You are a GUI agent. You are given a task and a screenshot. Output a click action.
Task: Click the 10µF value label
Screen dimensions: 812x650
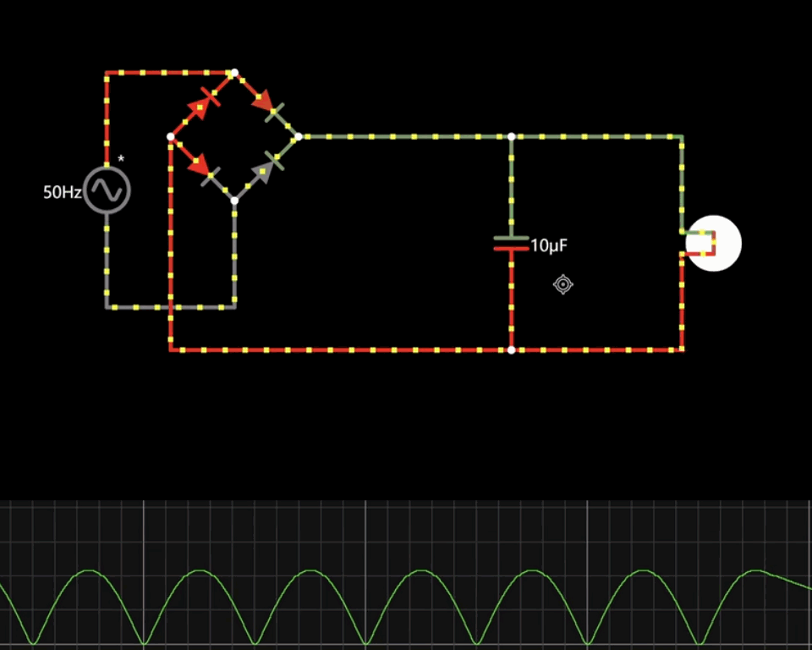pos(549,245)
